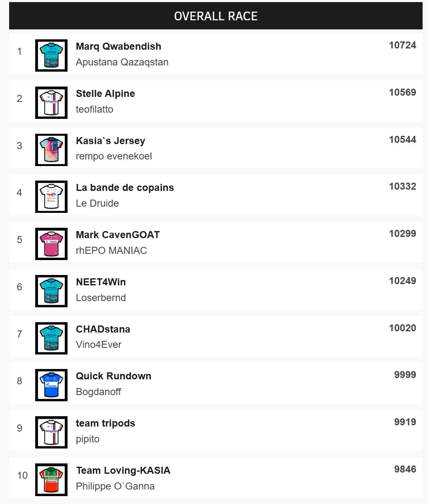428x504 pixels.
Task: Click the jersey icon beside Marq Qwabendish
Action: pyautogui.click(x=51, y=55)
